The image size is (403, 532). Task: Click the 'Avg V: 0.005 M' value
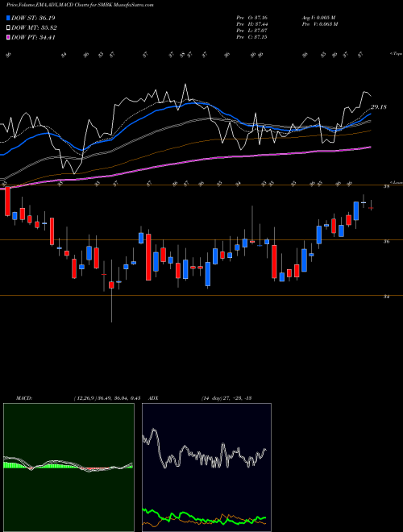pyautogui.click(x=318, y=18)
